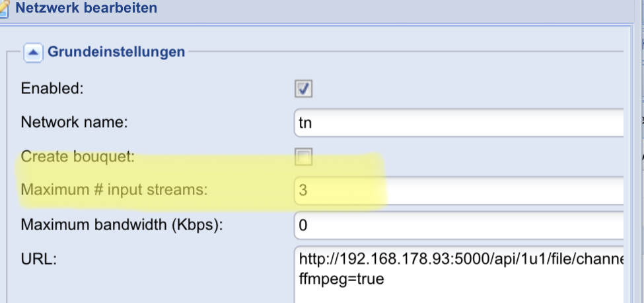
Task: Click the Network name: label
Action: (75, 122)
